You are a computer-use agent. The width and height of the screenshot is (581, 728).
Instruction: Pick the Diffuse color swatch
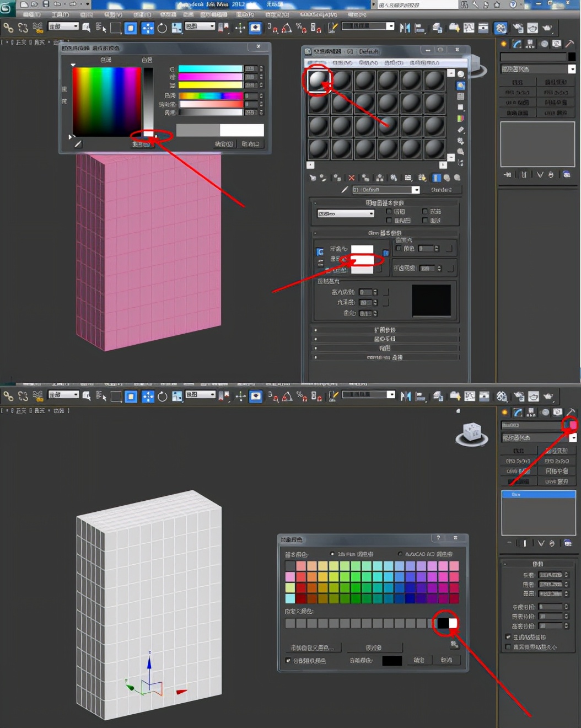coord(362,260)
